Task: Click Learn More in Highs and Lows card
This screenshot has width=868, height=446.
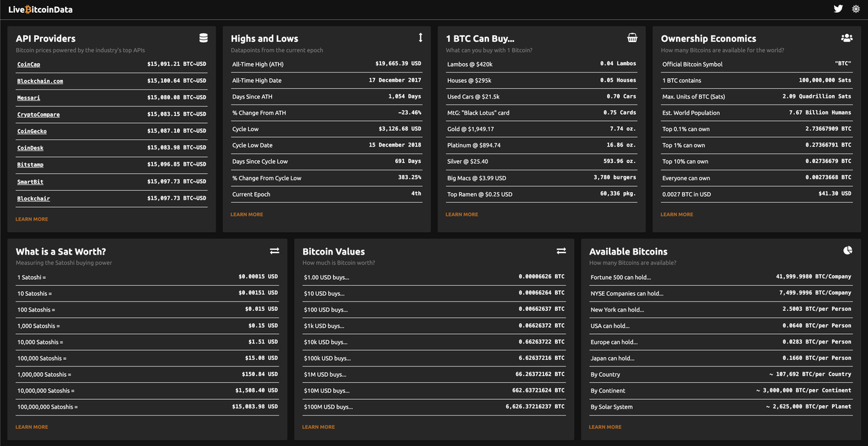Action: pyautogui.click(x=247, y=215)
